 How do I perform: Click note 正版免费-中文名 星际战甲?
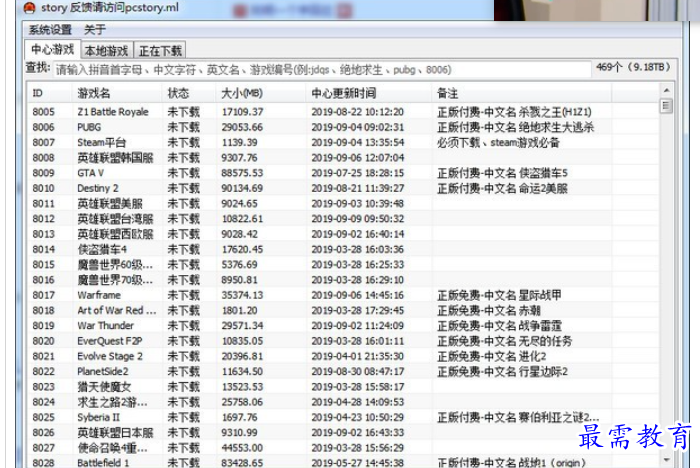499,295
